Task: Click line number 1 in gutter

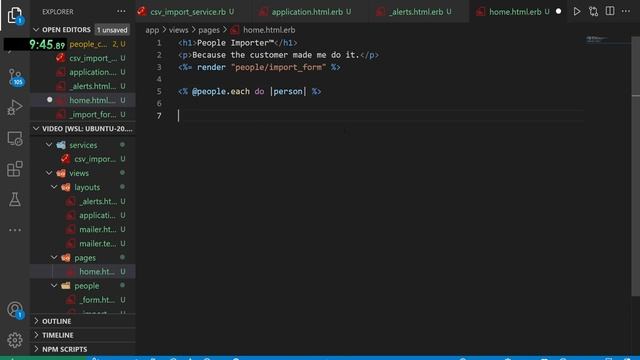Action: click(x=159, y=43)
